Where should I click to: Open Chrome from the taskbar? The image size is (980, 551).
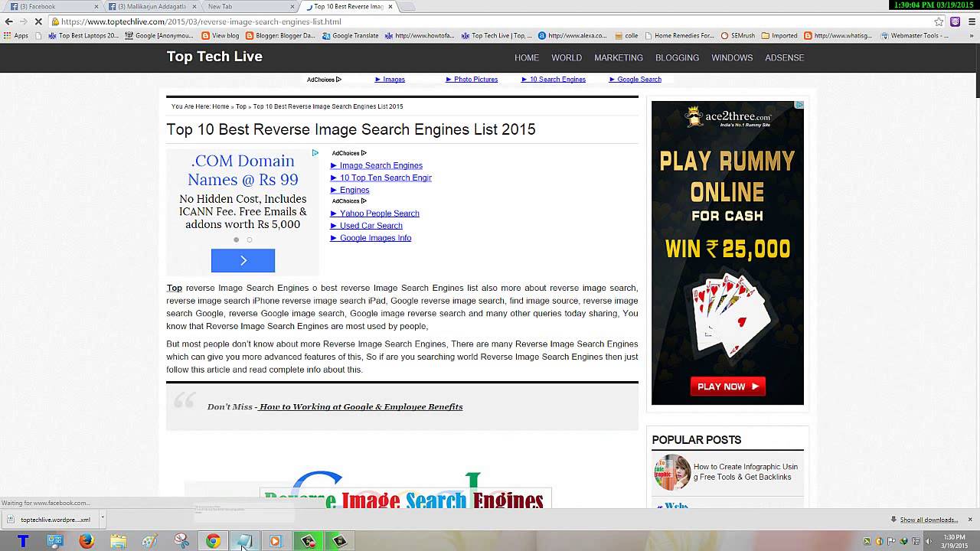(x=213, y=541)
